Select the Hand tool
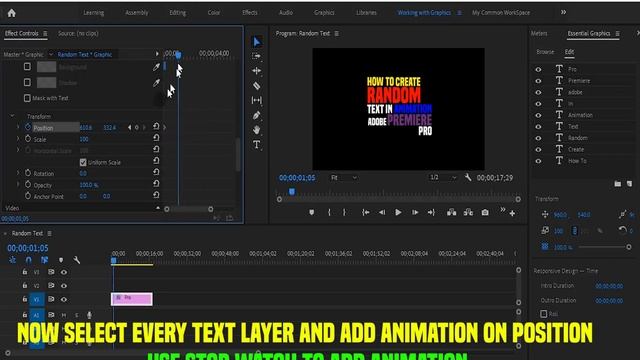 tap(257, 130)
